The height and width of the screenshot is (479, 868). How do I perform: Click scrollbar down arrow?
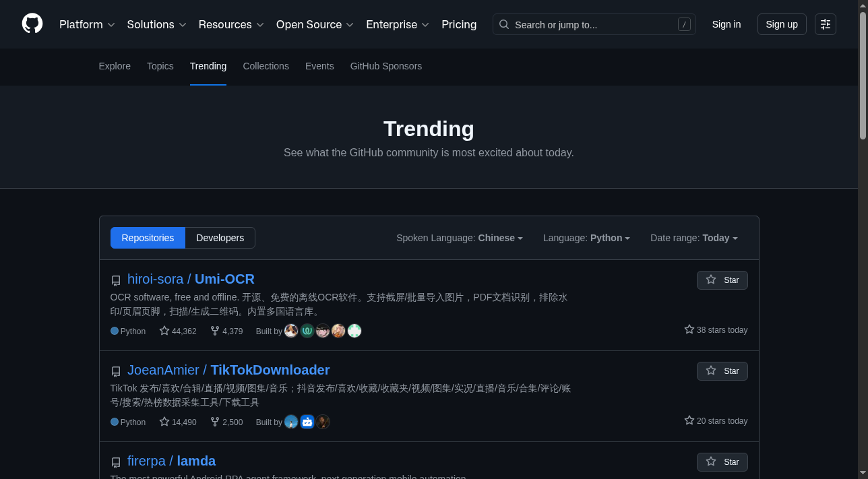(x=863, y=474)
